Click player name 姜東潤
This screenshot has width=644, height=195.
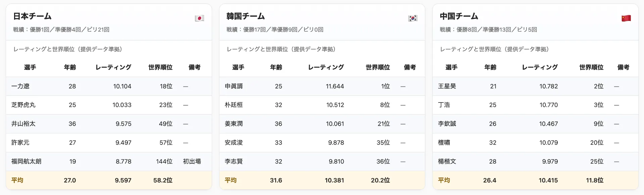pyautogui.click(x=234, y=124)
